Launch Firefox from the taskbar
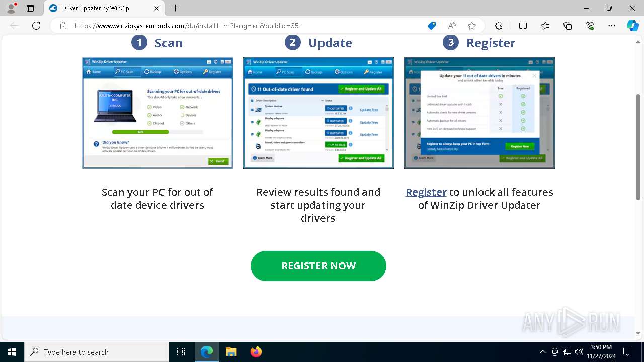644x362 pixels. pyautogui.click(x=256, y=352)
